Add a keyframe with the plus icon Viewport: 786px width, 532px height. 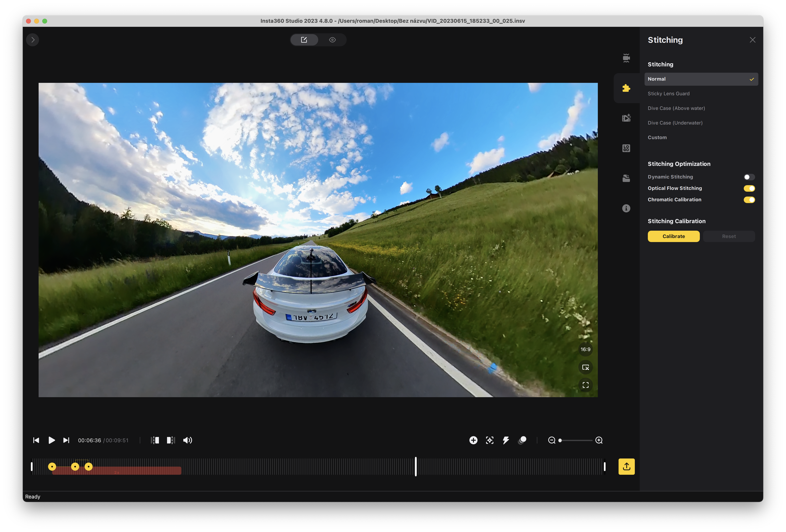[473, 440]
